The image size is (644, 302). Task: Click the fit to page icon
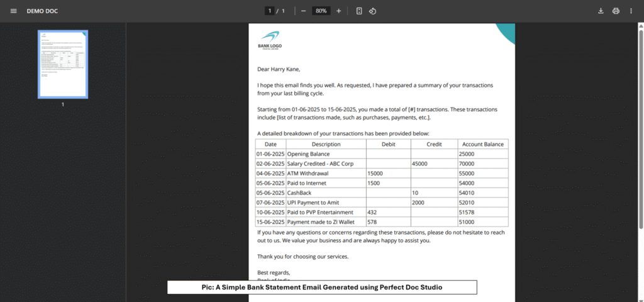pos(359,11)
